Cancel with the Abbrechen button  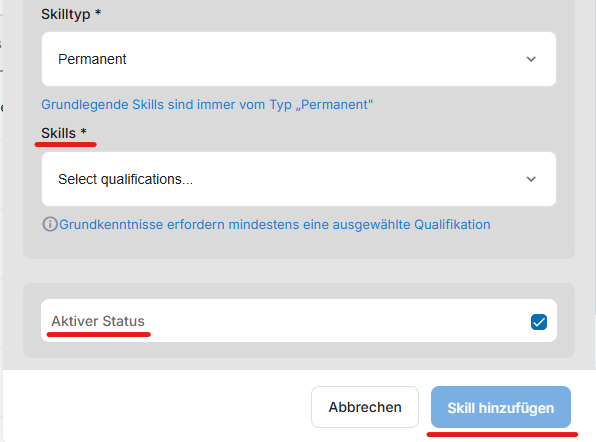tap(365, 407)
